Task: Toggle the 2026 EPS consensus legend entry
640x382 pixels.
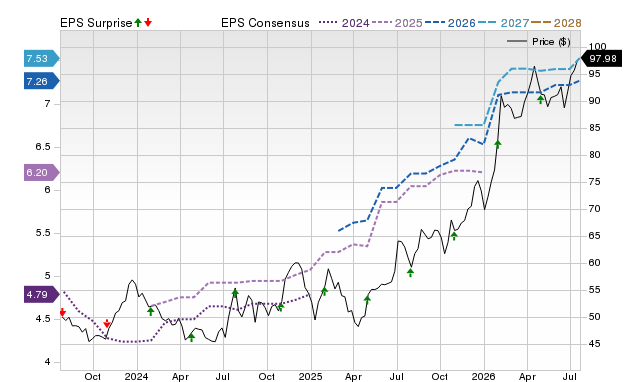Action: point(450,23)
